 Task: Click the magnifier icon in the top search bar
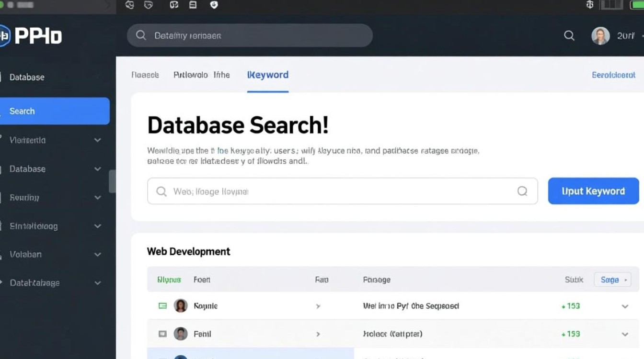tap(141, 35)
